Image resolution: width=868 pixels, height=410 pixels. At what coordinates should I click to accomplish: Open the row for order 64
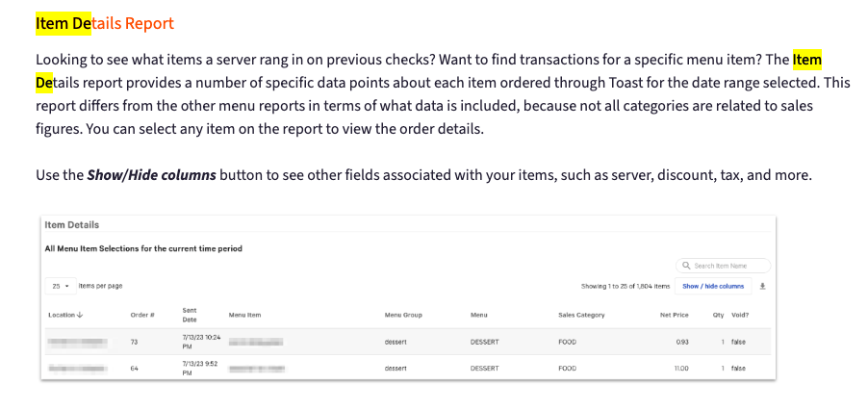click(x=134, y=368)
